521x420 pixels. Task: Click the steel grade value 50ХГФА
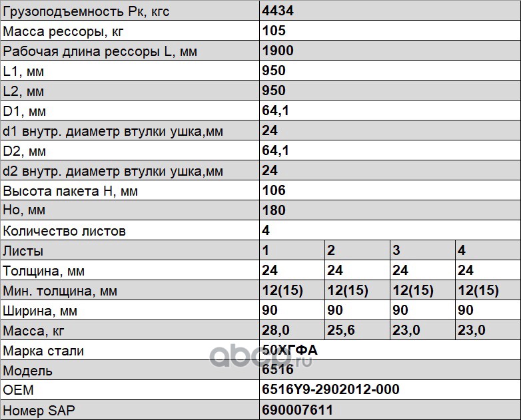click(290, 350)
